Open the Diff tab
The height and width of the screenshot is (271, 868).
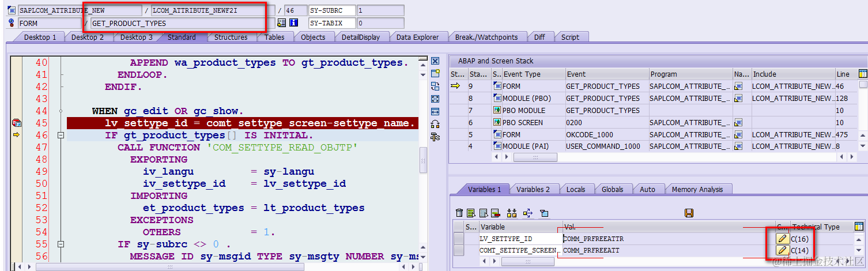pyautogui.click(x=539, y=37)
